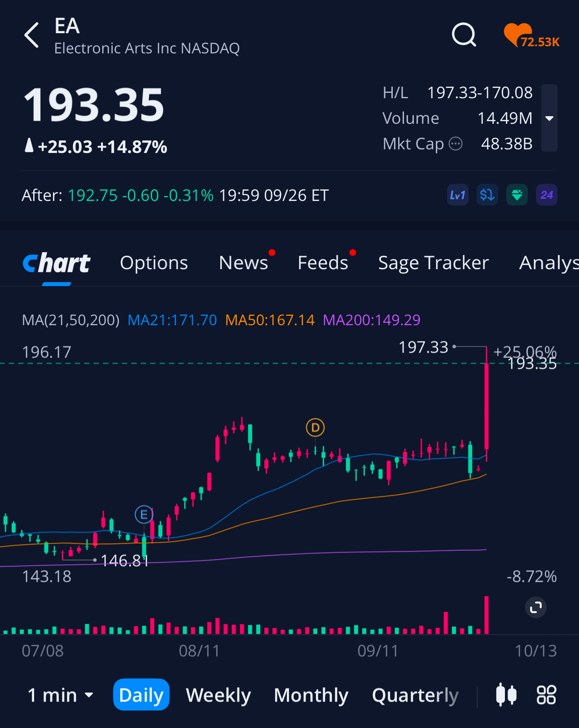Tap the MA(21,50,200) indicator settings

point(70,320)
